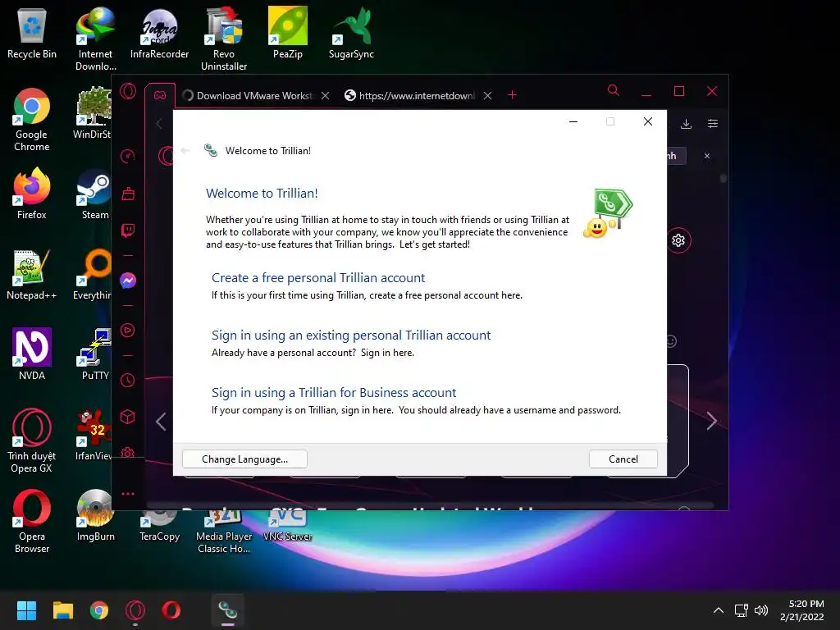Viewport: 840px width, 630px height.
Task: Close the internetdownload tab
Action: click(487, 95)
